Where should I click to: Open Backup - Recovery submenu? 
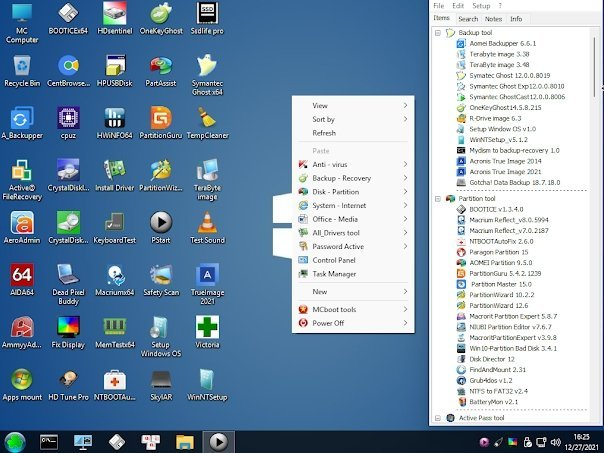pos(353,178)
